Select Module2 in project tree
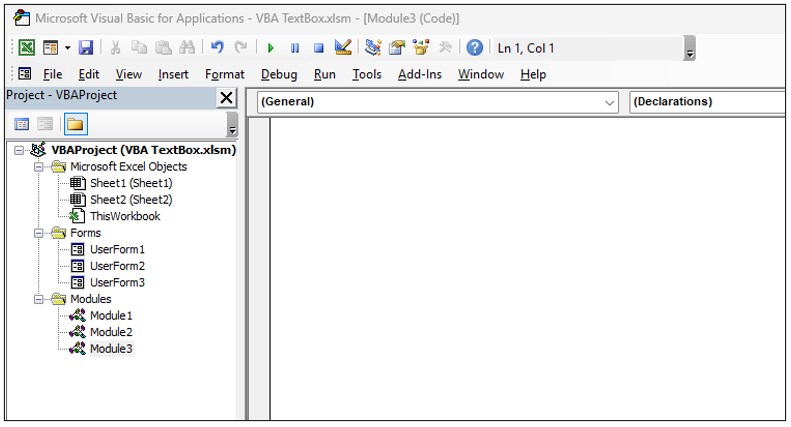791x427 pixels. click(x=111, y=332)
